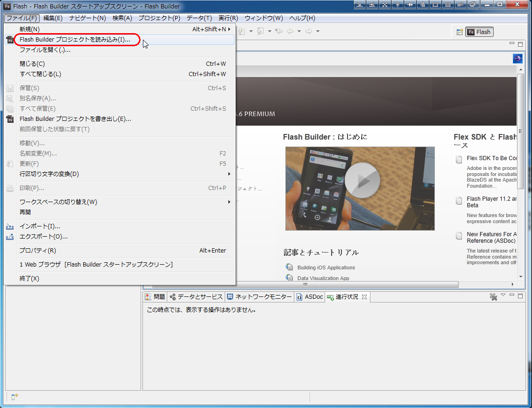The height and width of the screenshot is (408, 532).
Task: Click the vertical scrollbar of the start page
Action: tap(520, 131)
